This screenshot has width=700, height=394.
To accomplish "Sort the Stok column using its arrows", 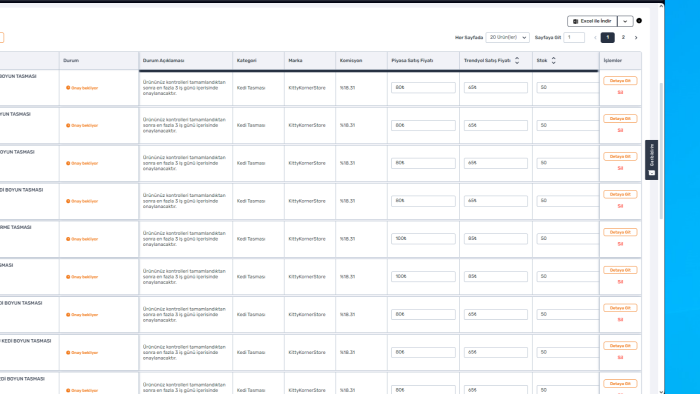I will [554, 60].
